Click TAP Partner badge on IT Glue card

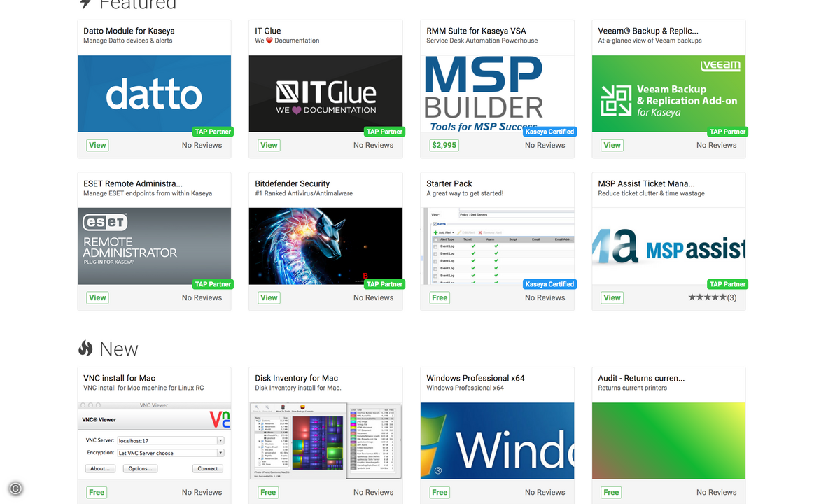click(x=384, y=132)
